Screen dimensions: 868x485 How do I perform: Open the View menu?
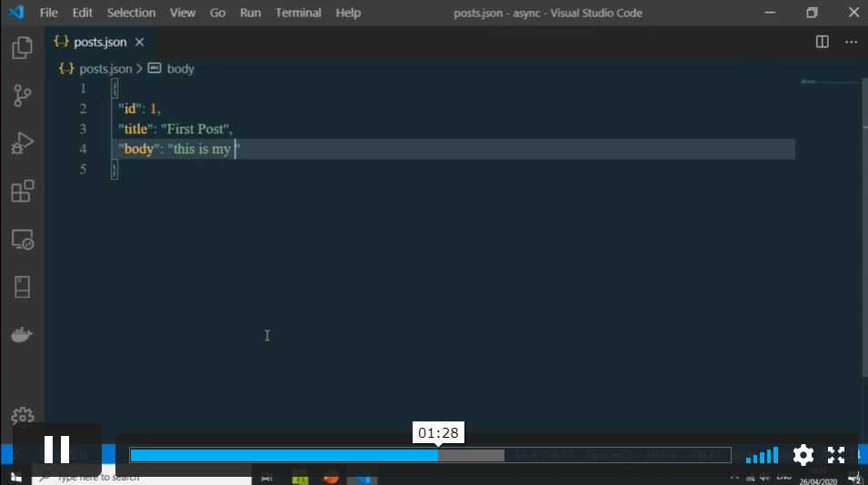click(183, 13)
